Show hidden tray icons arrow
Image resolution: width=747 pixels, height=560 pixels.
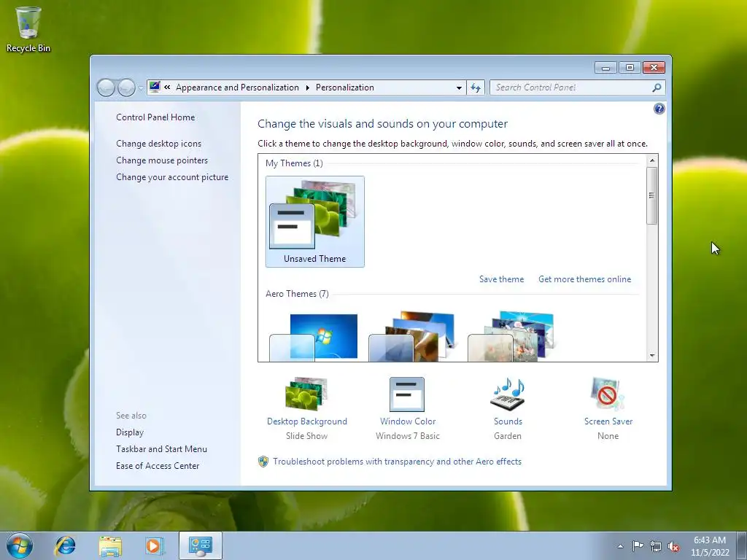(x=620, y=546)
